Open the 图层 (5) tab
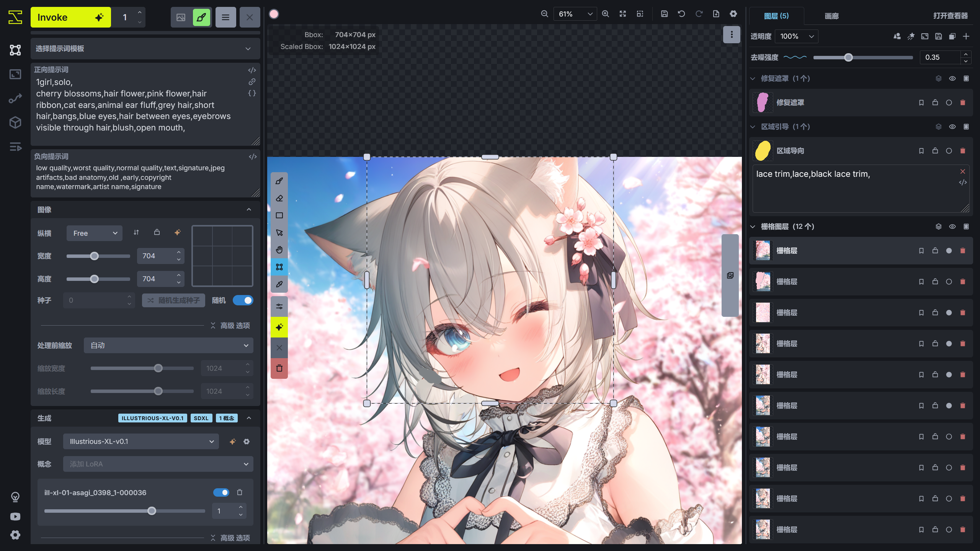The width and height of the screenshot is (980, 551). click(776, 16)
